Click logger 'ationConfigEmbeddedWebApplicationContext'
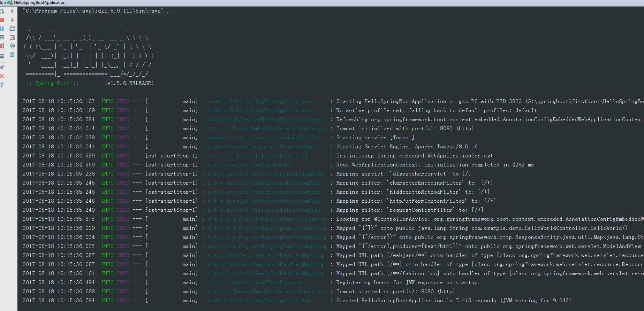This screenshot has height=311, width=644. coord(264,119)
